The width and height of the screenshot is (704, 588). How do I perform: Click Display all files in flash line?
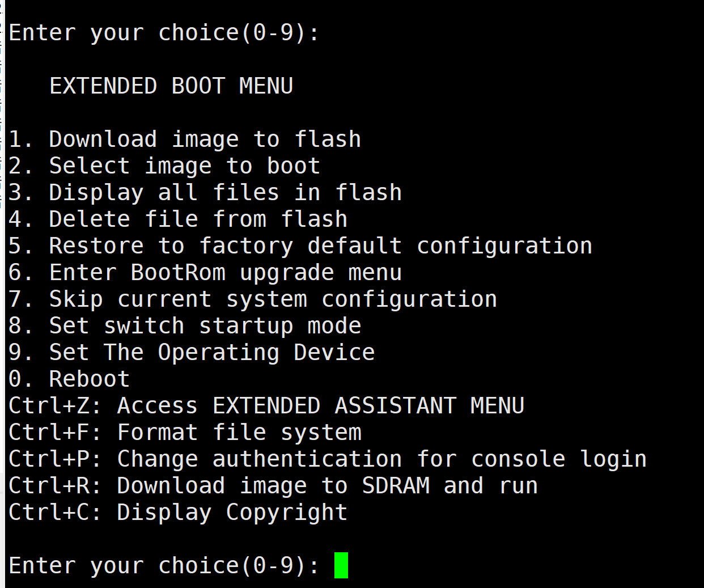click(x=205, y=193)
